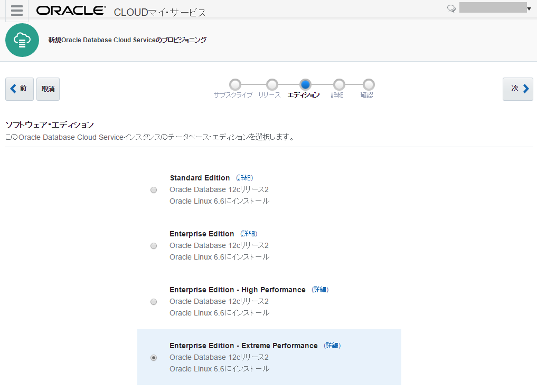Jump to the サブスクライブ wizard step
This screenshot has height=392, width=537.
pos(235,84)
